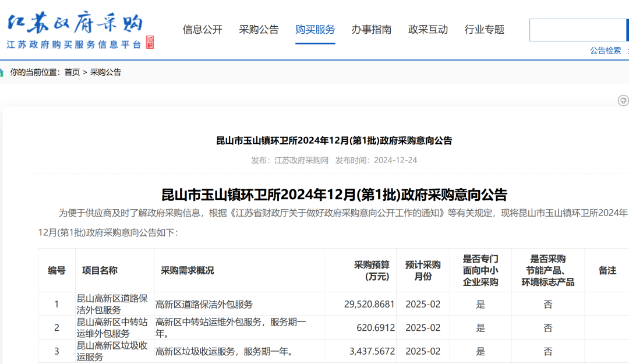Open the 行业专题 menu
The height and width of the screenshot is (364, 629).
(x=484, y=29)
